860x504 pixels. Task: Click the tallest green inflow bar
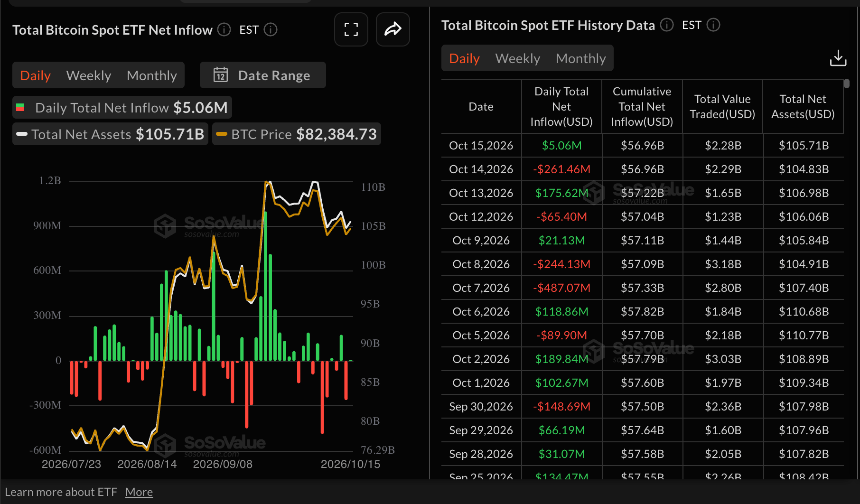265,286
